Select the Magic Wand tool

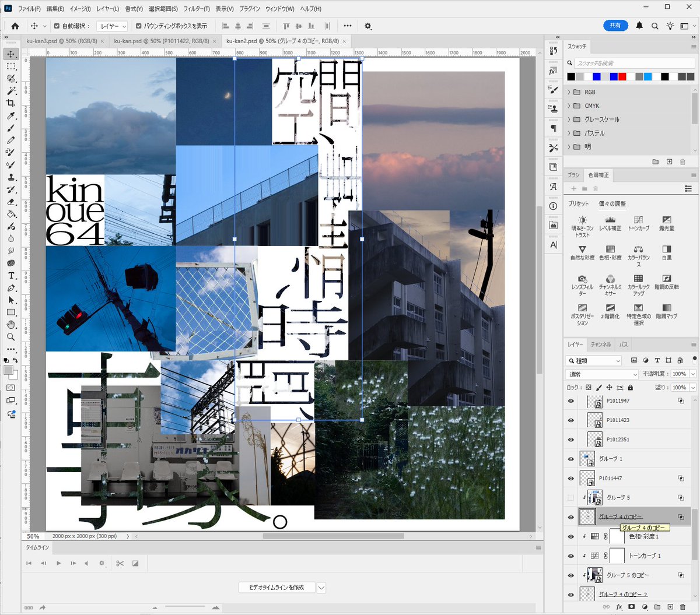[x=10, y=91]
